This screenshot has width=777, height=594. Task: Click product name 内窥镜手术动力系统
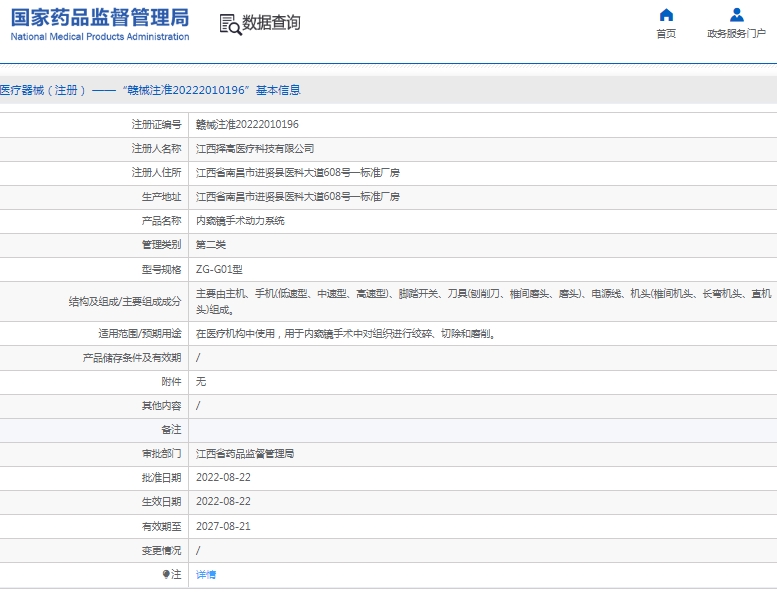240,221
